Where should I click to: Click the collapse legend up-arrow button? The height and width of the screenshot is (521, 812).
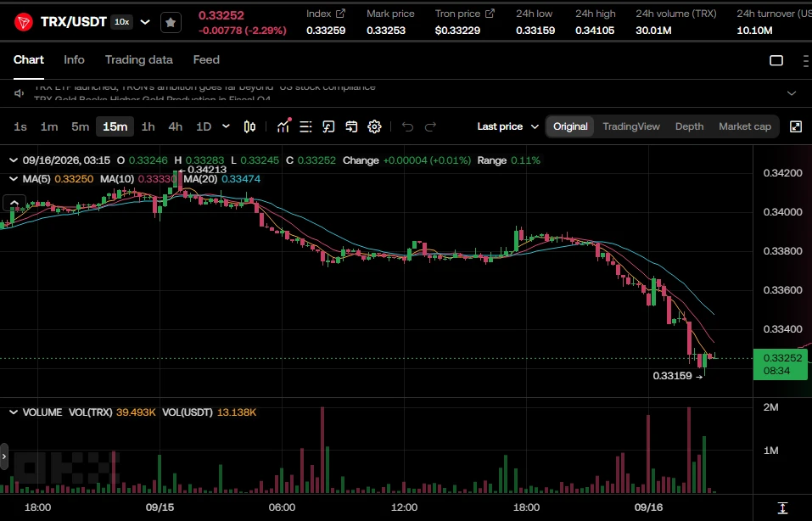[x=14, y=203]
